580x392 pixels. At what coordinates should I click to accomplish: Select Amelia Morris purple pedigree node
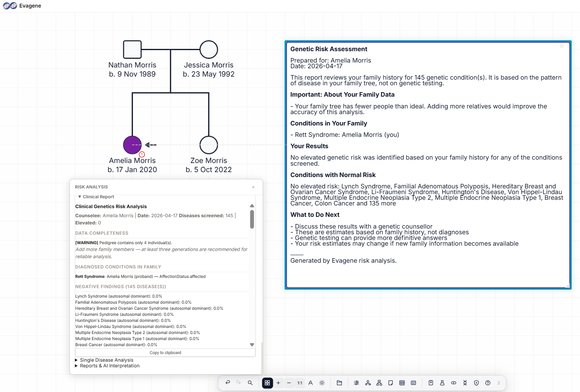[x=132, y=145]
